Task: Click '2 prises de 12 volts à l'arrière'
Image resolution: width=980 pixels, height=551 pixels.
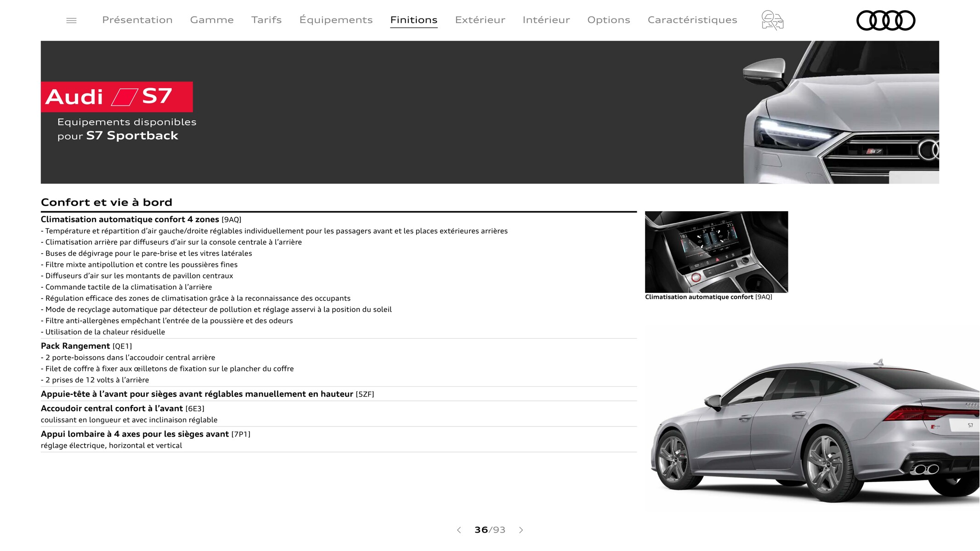Action: tap(95, 380)
